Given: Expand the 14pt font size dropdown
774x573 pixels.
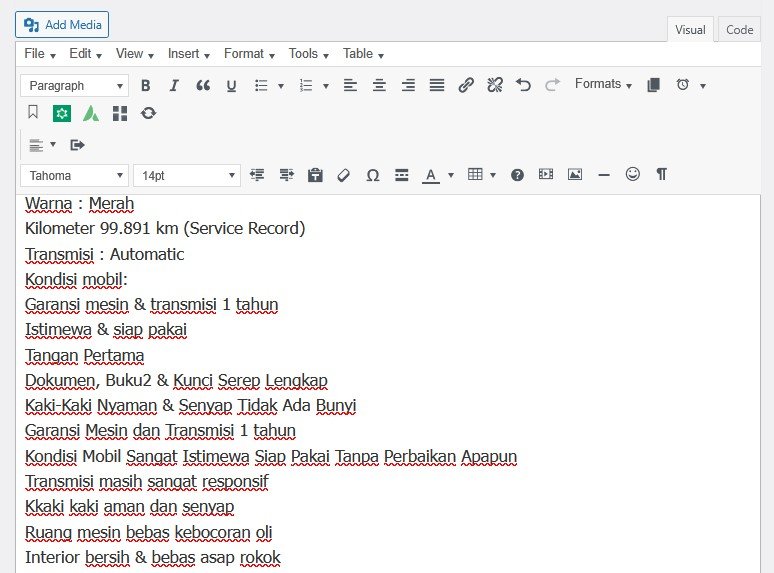Looking at the screenshot, I should (186, 175).
